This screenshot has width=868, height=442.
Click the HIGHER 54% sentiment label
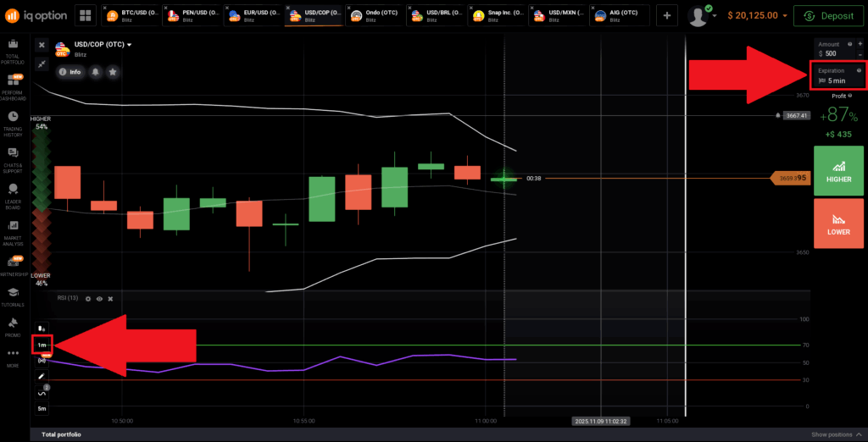[x=41, y=123]
